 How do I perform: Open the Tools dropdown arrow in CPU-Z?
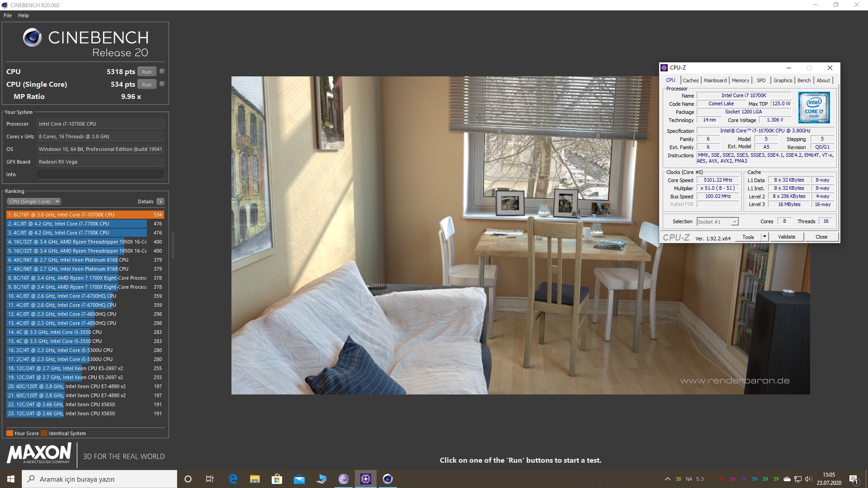(x=764, y=237)
